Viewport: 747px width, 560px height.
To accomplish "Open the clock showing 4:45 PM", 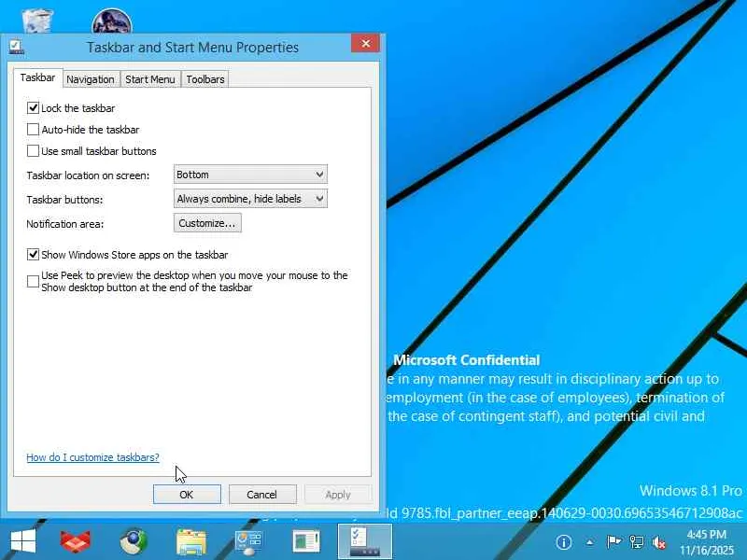I will (707, 542).
